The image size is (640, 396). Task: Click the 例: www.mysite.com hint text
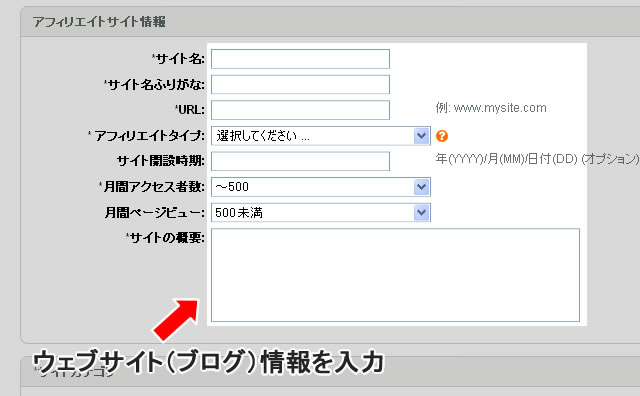[x=491, y=108]
